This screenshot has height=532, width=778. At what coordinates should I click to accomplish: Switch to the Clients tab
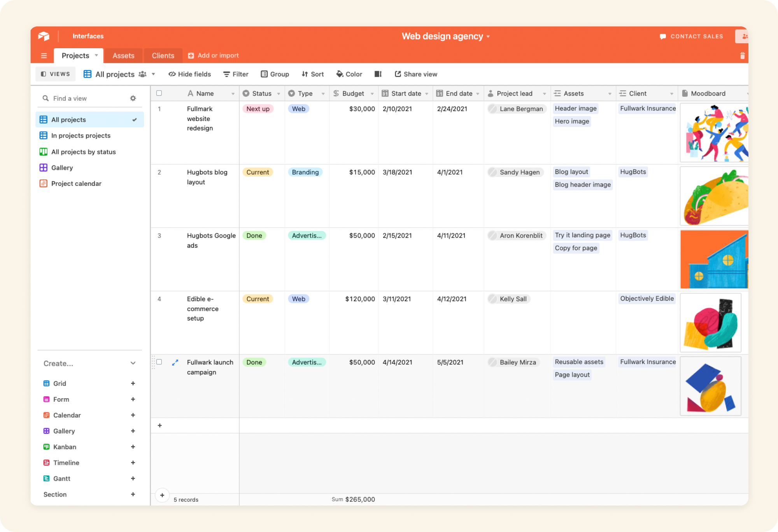coord(163,56)
